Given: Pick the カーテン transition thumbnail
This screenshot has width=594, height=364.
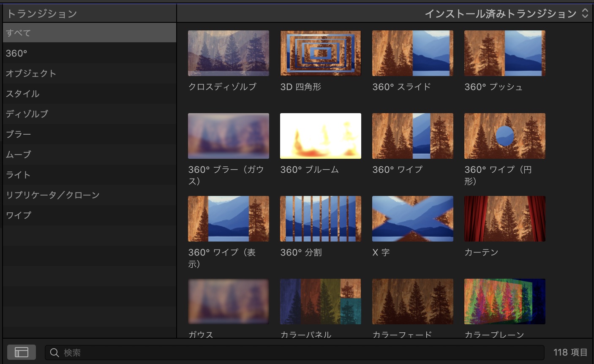Looking at the screenshot, I should 504,219.
